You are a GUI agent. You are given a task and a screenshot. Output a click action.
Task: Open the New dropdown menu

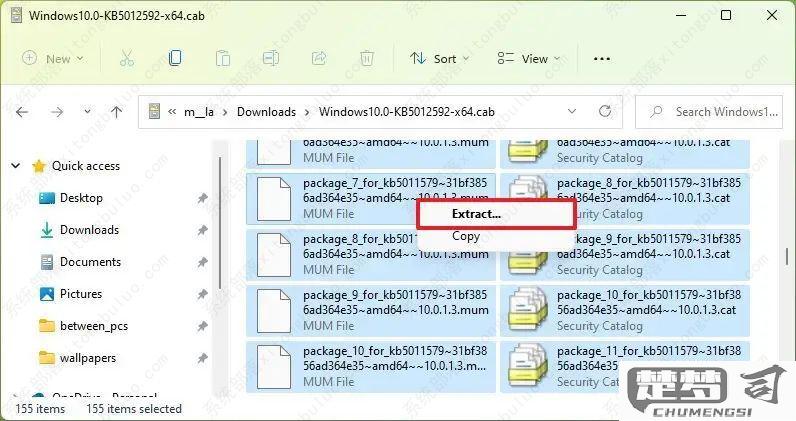coord(53,58)
